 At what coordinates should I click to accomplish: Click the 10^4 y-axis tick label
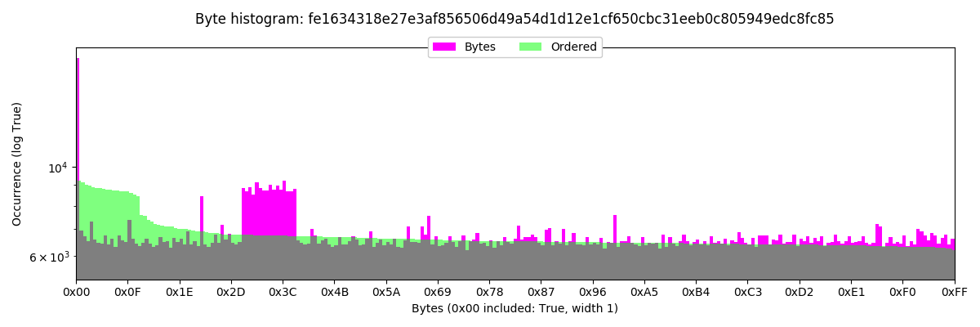pyautogui.click(x=57, y=168)
